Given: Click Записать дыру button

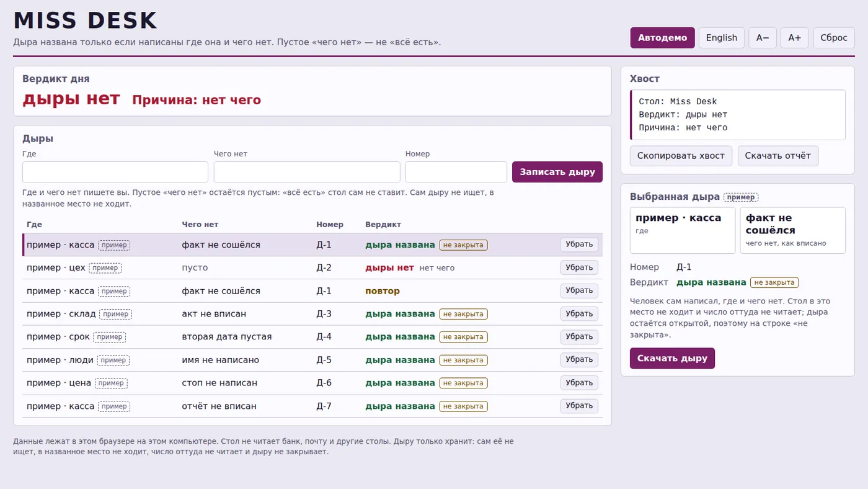Looking at the screenshot, I should coord(557,172).
